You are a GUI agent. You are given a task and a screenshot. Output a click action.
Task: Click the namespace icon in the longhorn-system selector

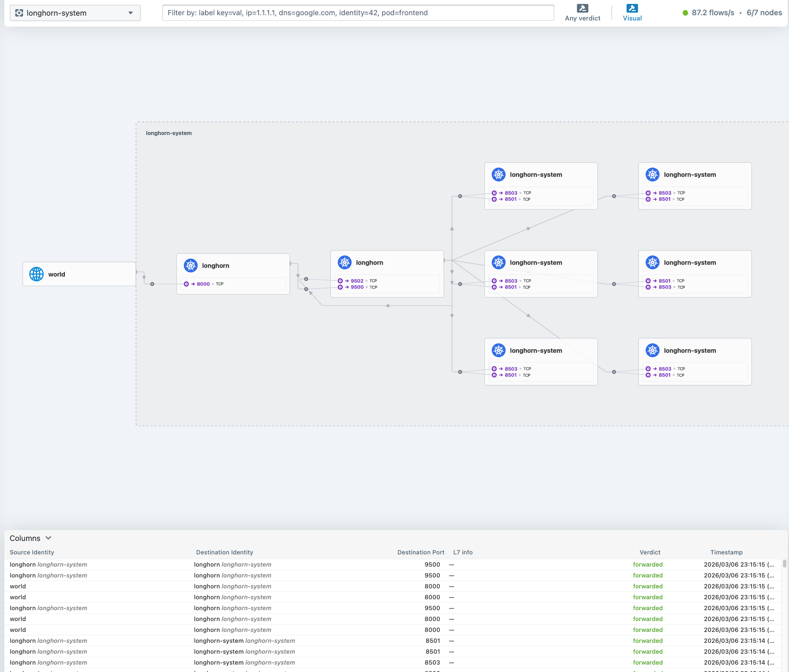coord(19,13)
